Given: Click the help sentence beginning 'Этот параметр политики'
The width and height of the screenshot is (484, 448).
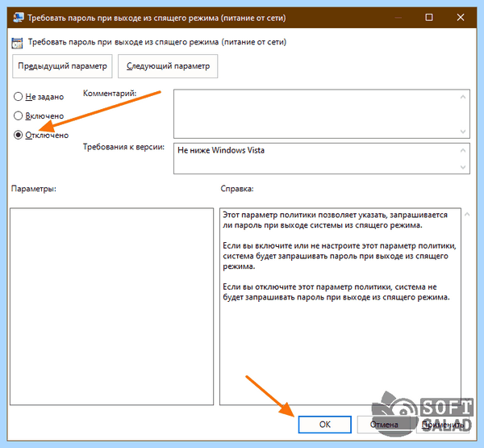Looking at the screenshot, I should point(336,220).
